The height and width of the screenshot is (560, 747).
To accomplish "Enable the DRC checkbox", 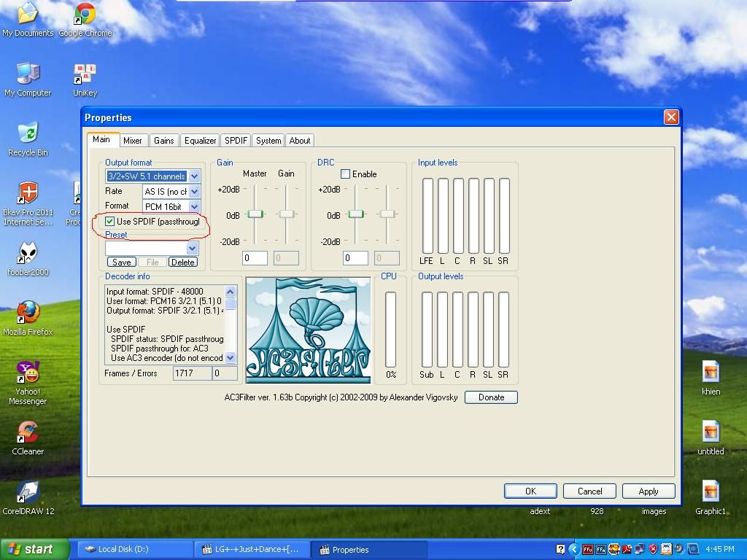I will coord(345,174).
